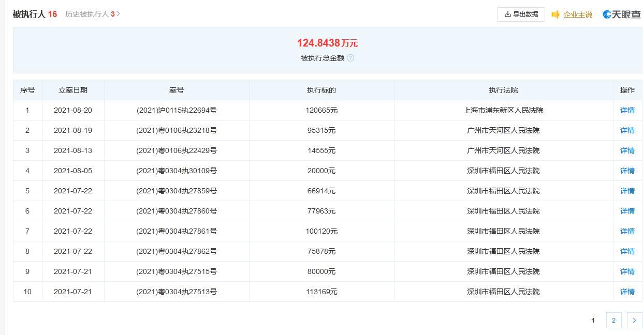
Task: Open 详情 for case 粤0304执27513号
Action: (x=627, y=292)
